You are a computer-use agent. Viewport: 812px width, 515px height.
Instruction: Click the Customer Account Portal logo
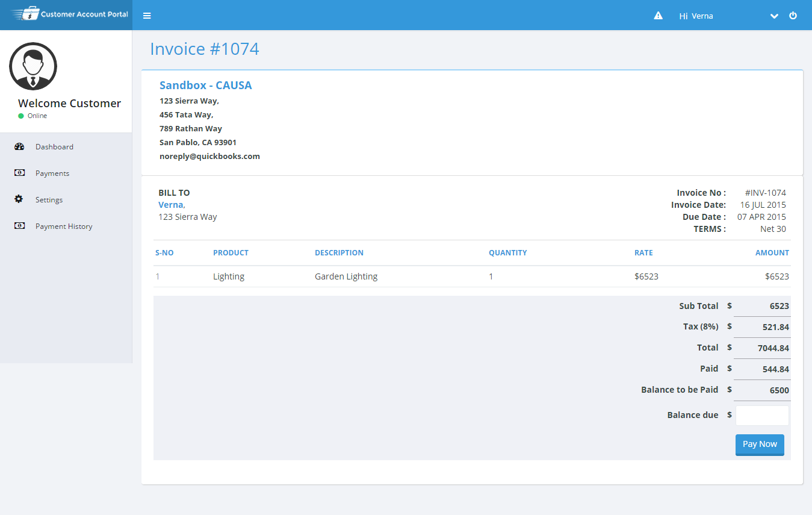coord(66,15)
